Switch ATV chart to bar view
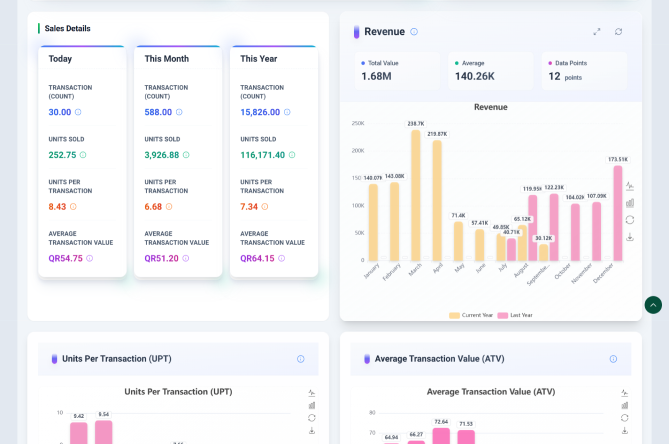This screenshot has height=444, width=669. point(625,405)
